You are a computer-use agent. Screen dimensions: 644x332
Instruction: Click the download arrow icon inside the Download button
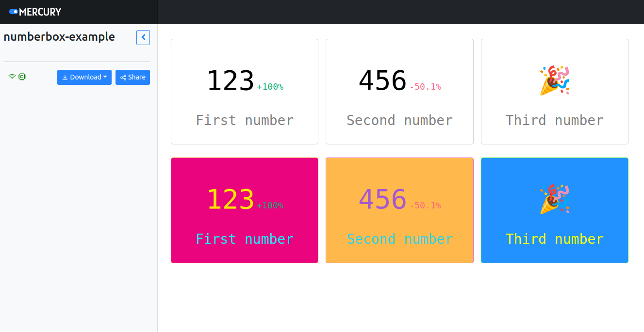[x=66, y=77]
